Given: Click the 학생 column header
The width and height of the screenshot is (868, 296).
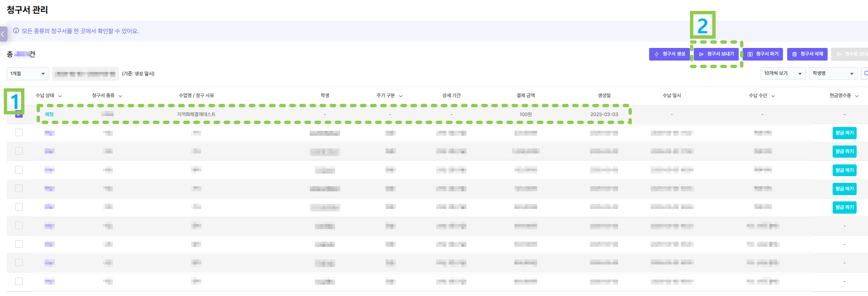Looking at the screenshot, I should coord(325,95).
